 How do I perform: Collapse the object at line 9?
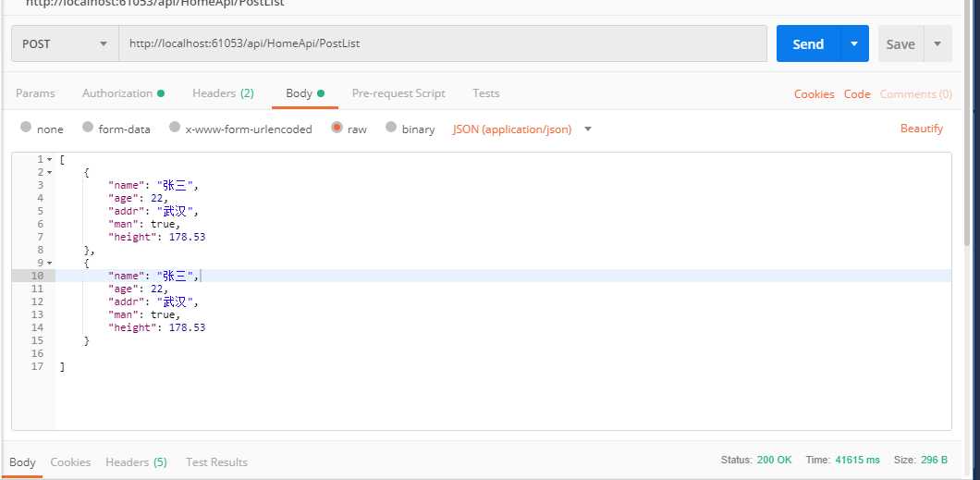click(x=50, y=264)
